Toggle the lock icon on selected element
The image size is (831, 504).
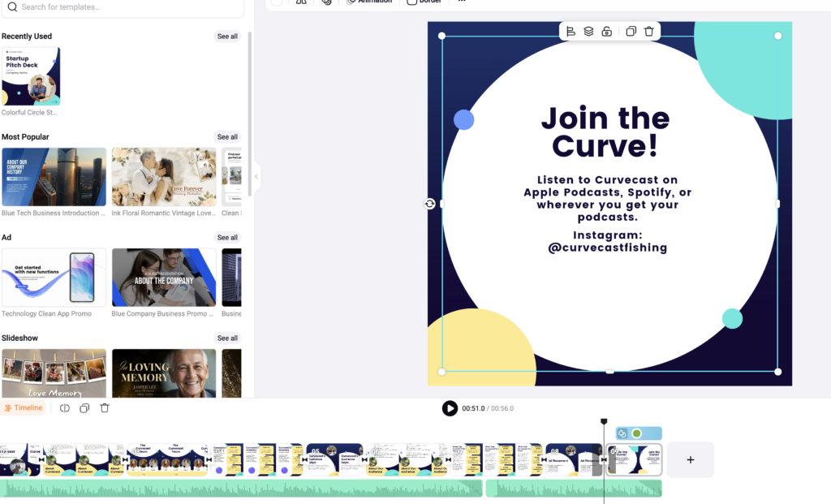[x=606, y=32]
